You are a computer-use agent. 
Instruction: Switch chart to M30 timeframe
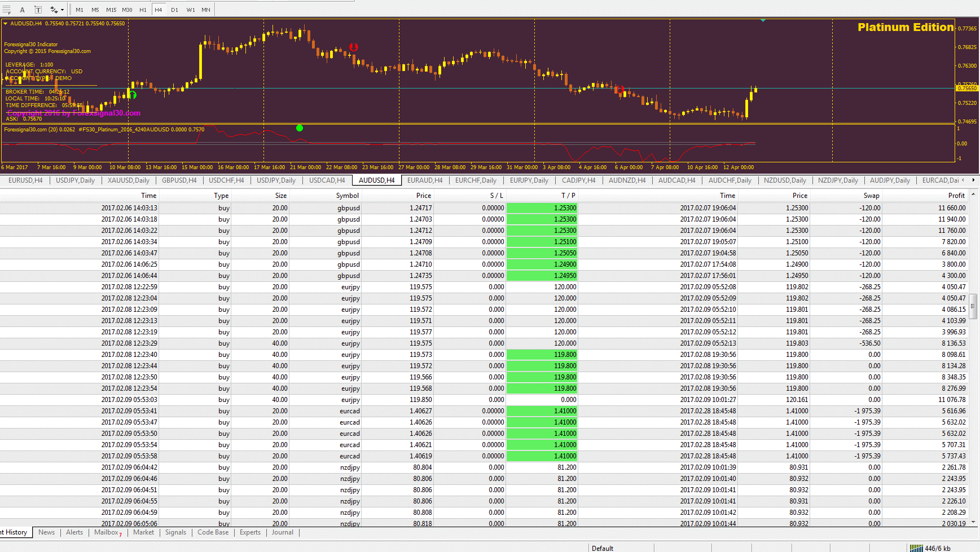pos(127,10)
